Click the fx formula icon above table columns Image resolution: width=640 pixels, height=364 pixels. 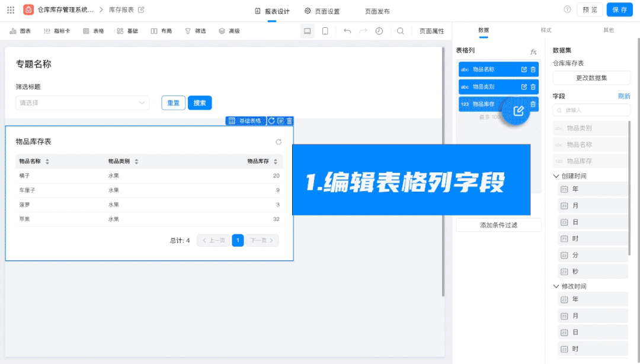[533, 52]
